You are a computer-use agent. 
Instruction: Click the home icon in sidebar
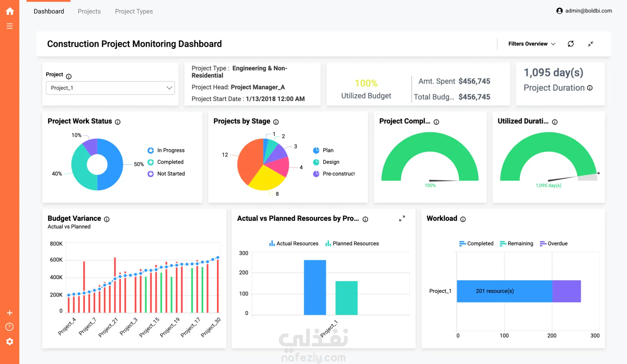coord(10,11)
